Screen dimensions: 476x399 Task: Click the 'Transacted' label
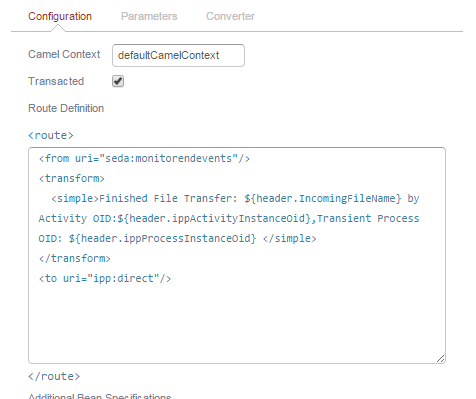(56, 81)
